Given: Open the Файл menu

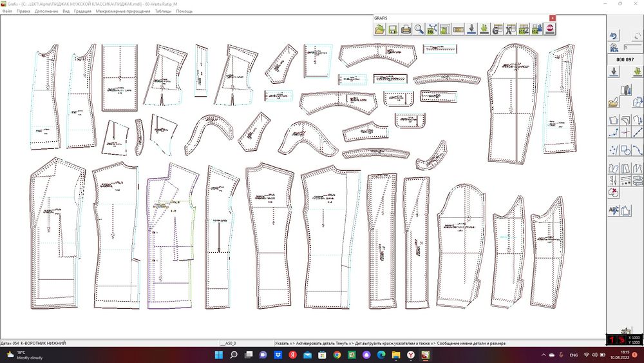Looking at the screenshot, I should tap(7, 11).
